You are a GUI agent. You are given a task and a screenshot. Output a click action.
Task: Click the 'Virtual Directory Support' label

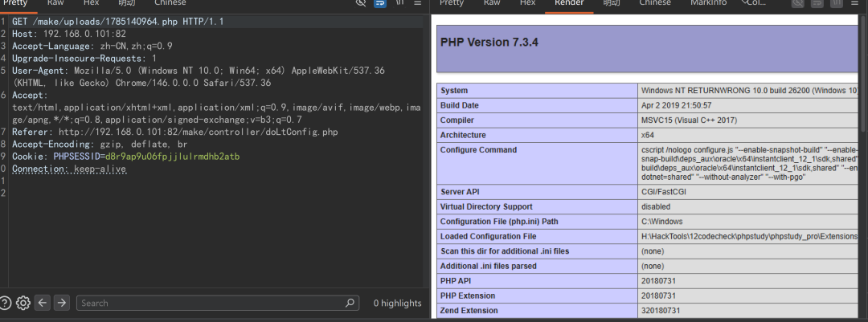tap(486, 206)
